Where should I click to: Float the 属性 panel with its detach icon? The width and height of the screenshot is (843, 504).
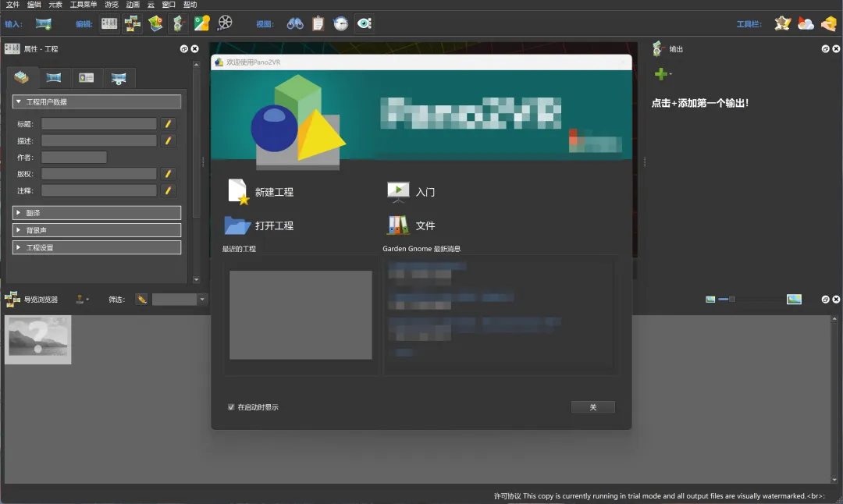tap(184, 49)
